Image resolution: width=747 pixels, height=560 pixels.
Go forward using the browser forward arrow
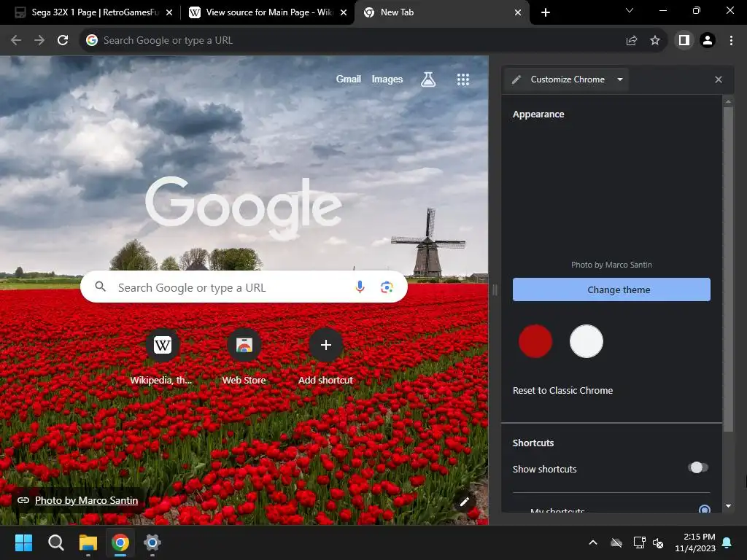click(39, 41)
